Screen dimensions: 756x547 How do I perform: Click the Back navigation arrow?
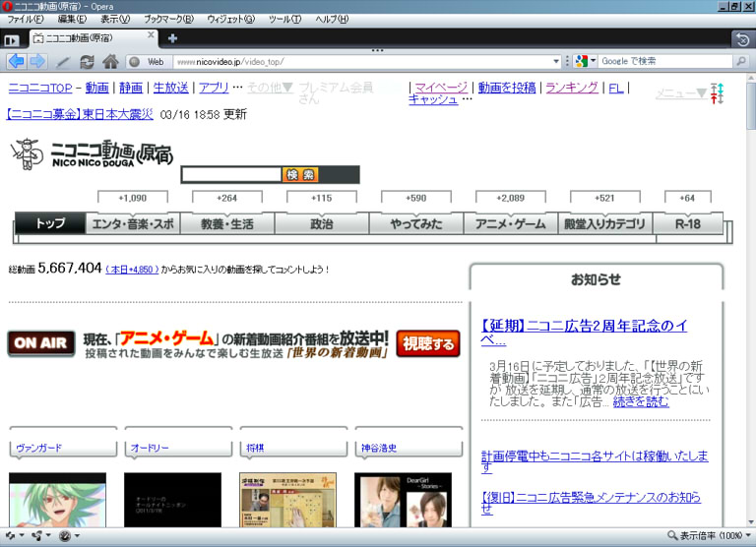(17, 61)
